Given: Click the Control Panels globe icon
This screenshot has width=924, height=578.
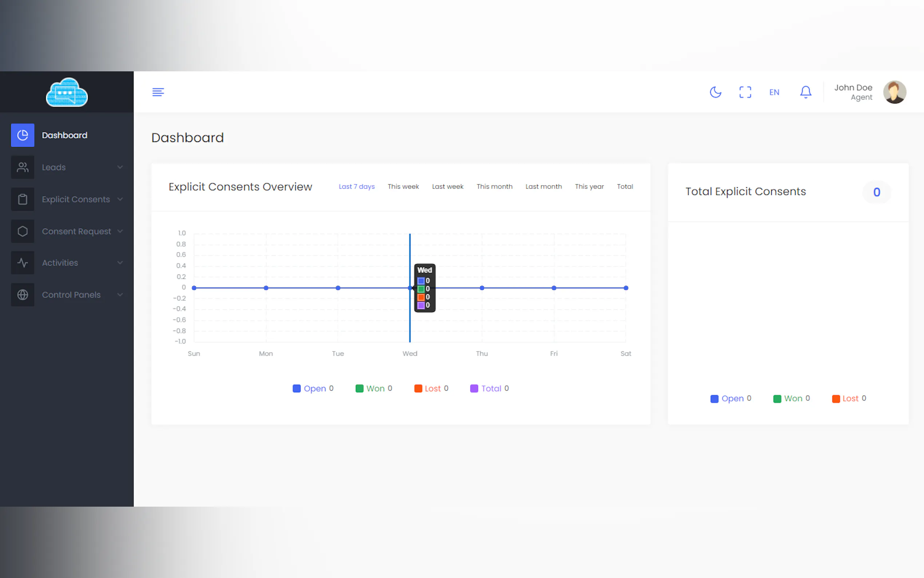Looking at the screenshot, I should click(x=23, y=295).
